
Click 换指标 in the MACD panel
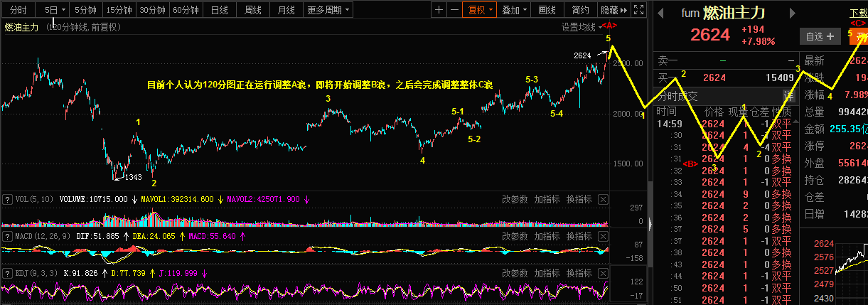pyautogui.click(x=579, y=236)
